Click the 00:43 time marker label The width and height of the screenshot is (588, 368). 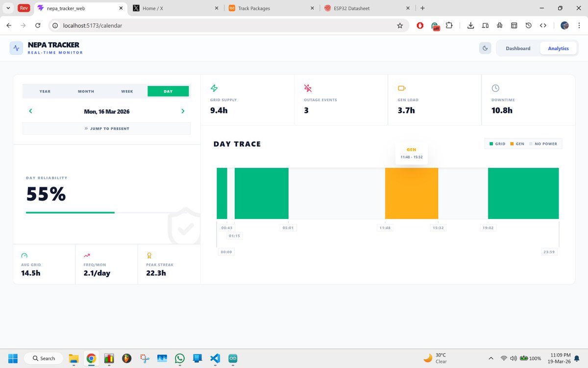pos(227,228)
